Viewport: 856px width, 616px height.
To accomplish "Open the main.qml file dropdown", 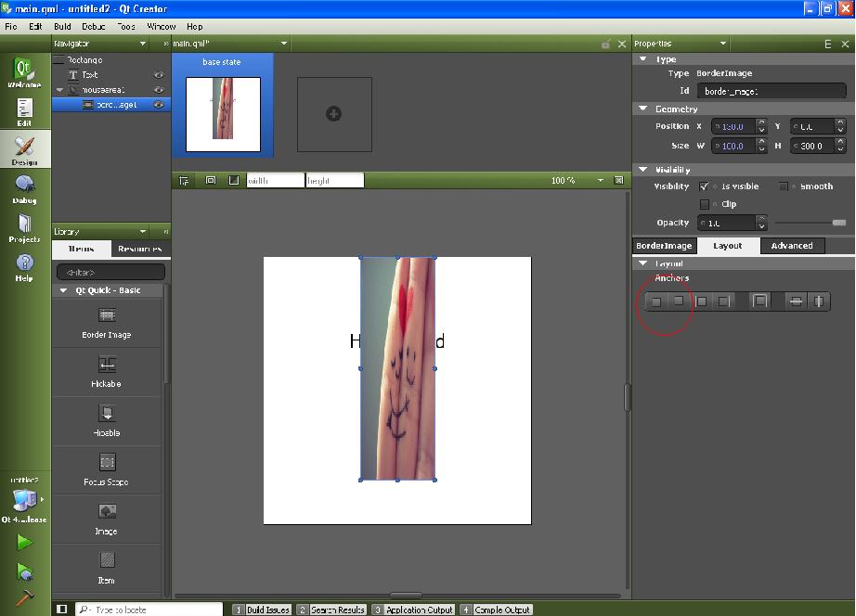I will click(284, 44).
